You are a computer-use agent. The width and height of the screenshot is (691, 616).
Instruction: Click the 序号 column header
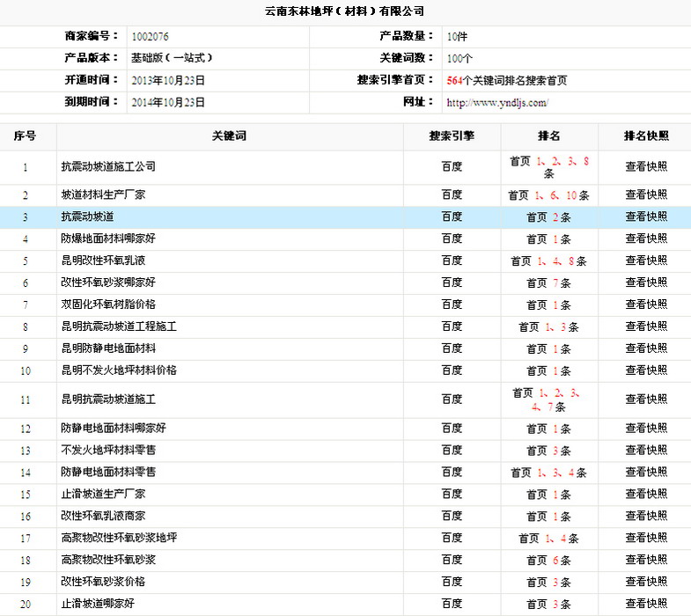[25, 136]
